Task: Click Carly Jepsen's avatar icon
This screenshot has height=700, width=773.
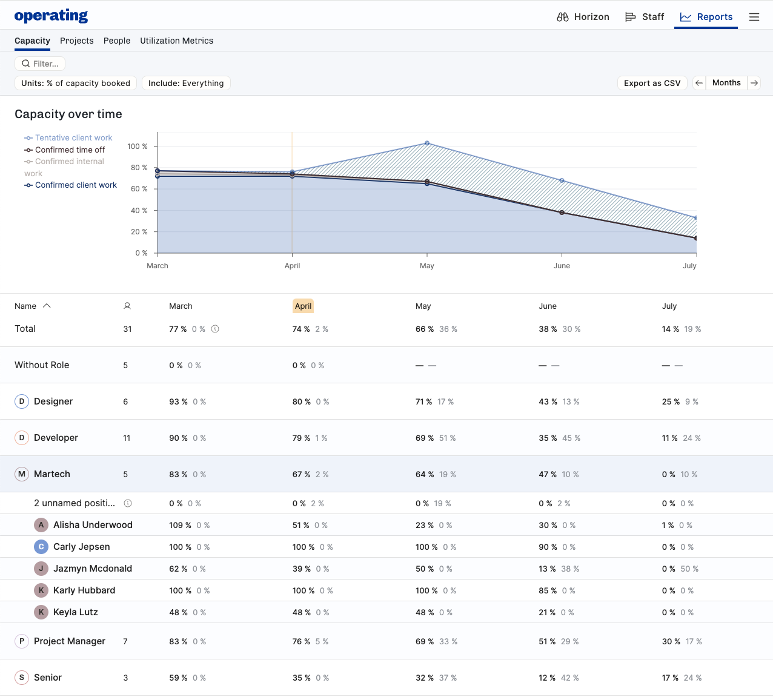Action: tap(41, 547)
